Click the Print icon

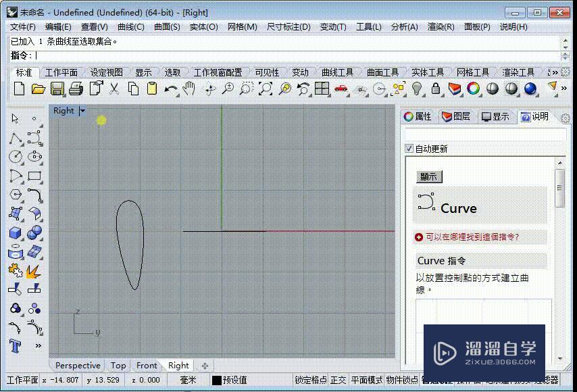76,89
